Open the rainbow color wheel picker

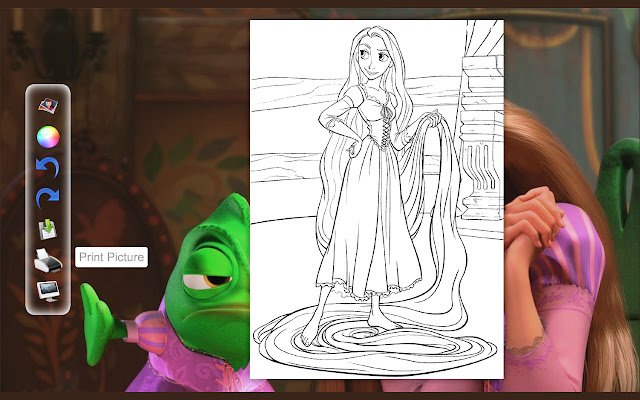[x=48, y=137]
